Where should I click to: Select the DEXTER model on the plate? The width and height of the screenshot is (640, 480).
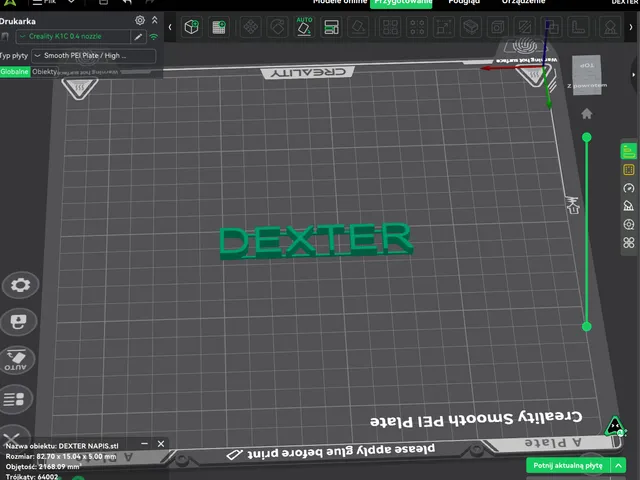[316, 241]
